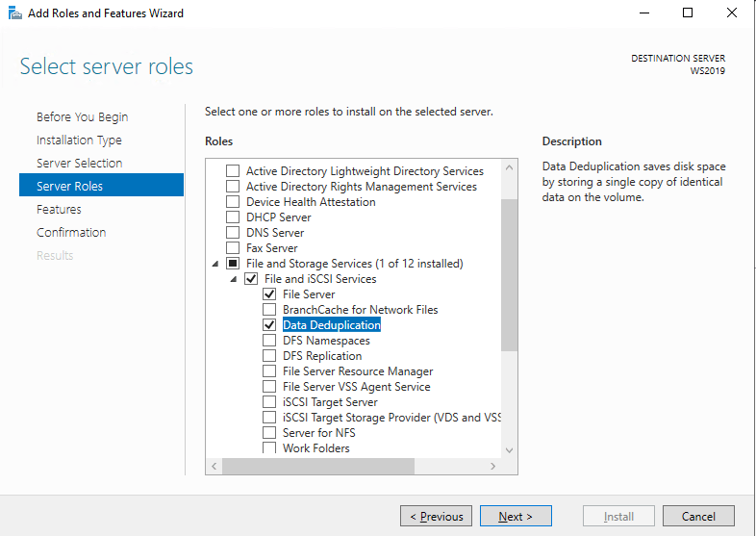Click the Previous button
756x536 pixels.
pos(436,516)
